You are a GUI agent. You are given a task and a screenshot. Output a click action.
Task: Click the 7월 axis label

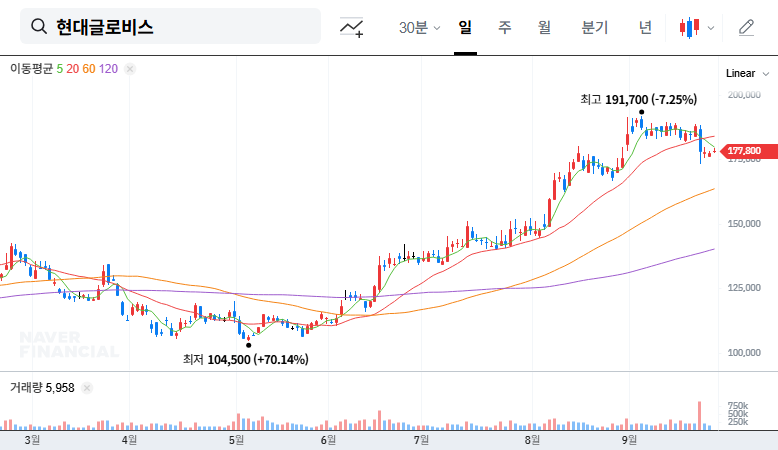coord(421,440)
